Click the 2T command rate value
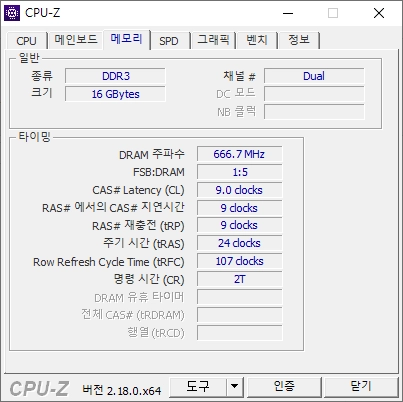 pos(239,279)
